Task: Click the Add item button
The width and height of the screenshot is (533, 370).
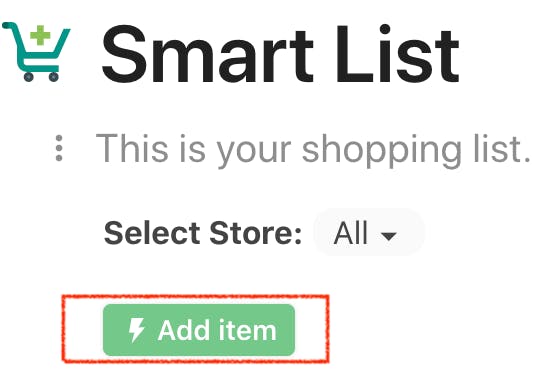Action: coord(199,330)
